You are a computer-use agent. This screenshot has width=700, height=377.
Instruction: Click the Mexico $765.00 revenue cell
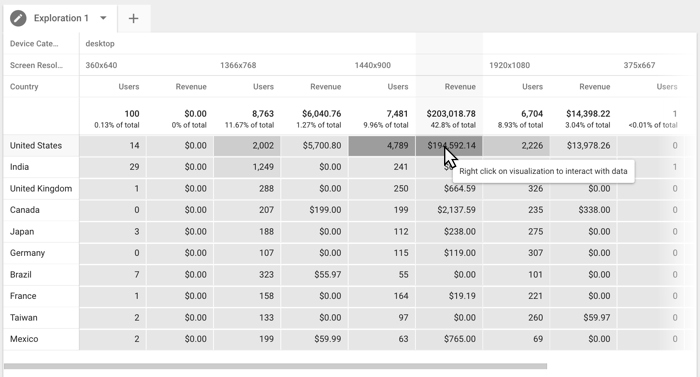click(x=449, y=339)
